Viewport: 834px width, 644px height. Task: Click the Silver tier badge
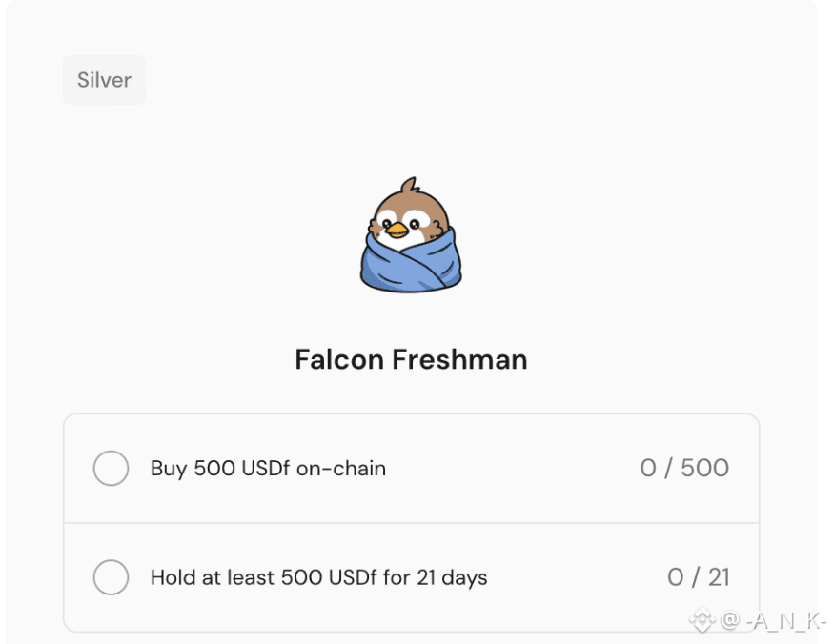tap(104, 80)
